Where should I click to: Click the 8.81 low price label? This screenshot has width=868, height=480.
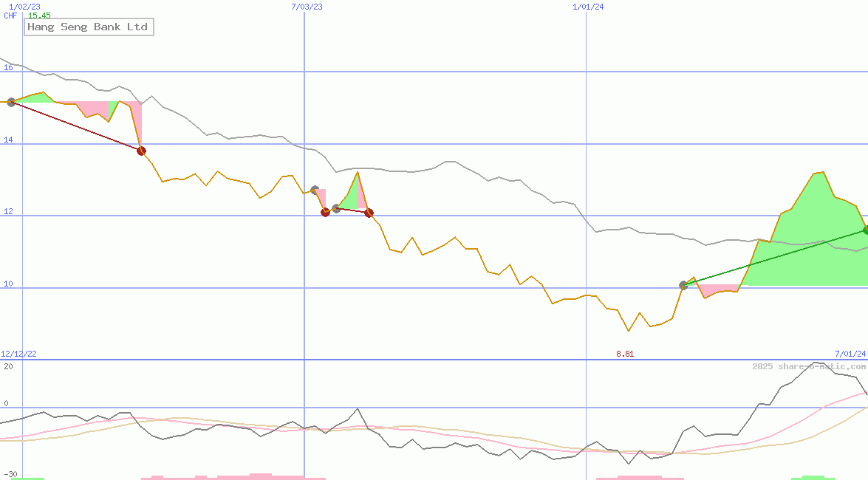(624, 354)
